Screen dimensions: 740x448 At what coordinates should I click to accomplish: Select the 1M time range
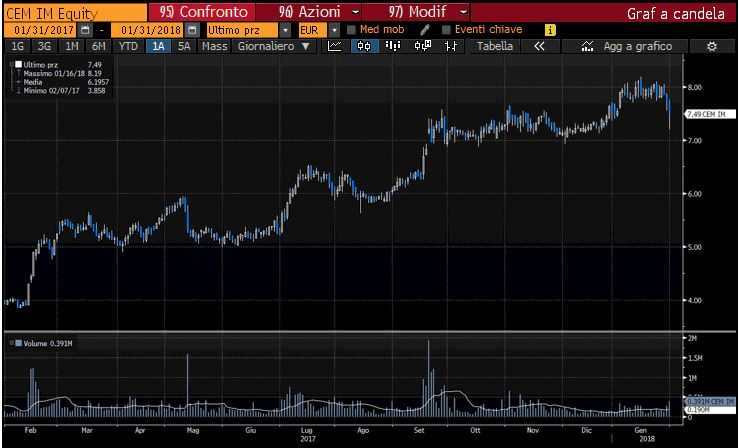pos(72,46)
